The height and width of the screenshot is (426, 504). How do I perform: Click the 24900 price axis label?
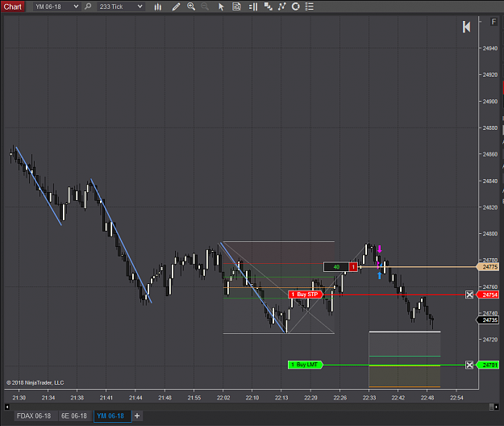tap(489, 102)
